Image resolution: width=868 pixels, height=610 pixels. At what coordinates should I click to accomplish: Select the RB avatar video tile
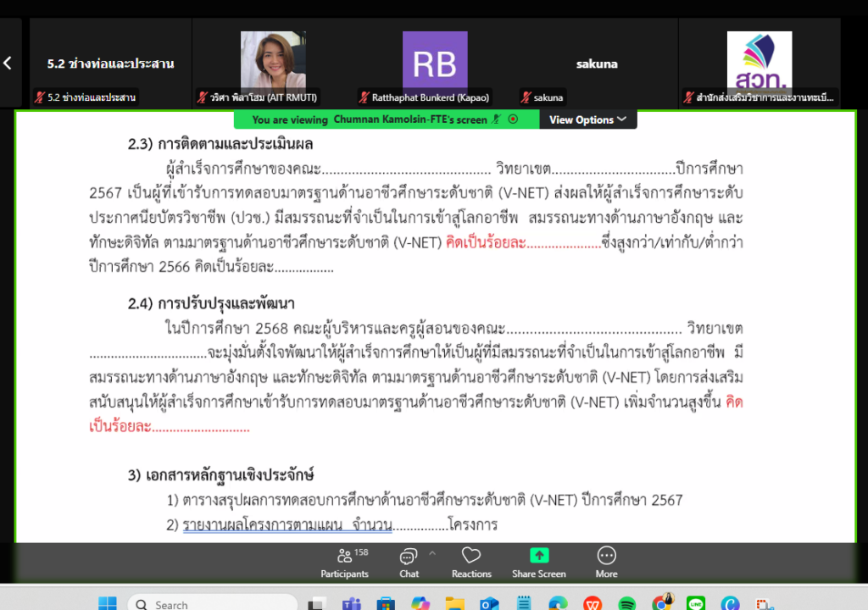click(x=434, y=64)
